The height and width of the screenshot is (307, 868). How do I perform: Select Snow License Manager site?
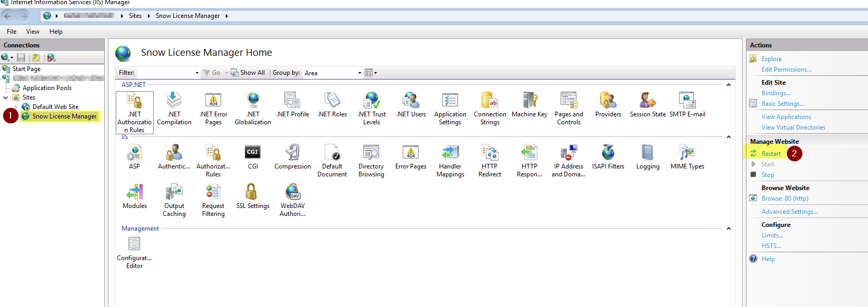pos(64,116)
